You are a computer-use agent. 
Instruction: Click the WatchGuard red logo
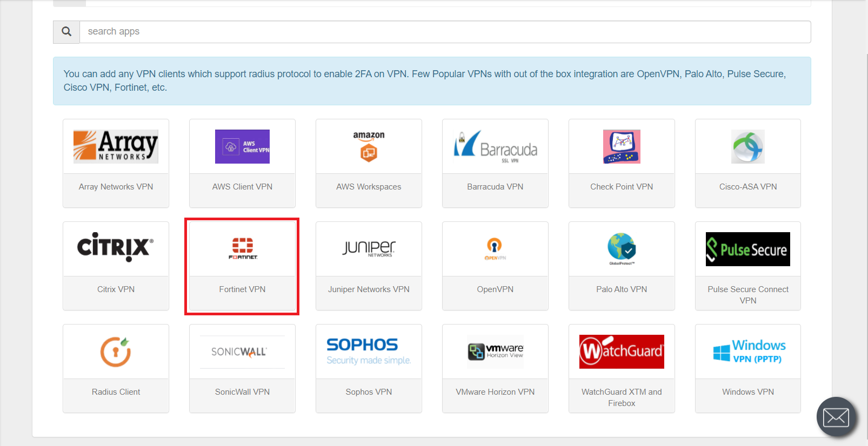(x=622, y=352)
